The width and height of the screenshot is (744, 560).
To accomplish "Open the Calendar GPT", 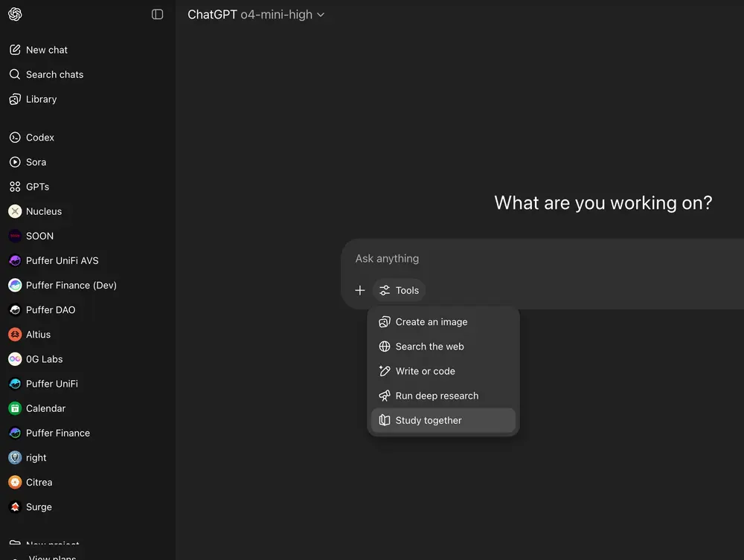I will 45,408.
